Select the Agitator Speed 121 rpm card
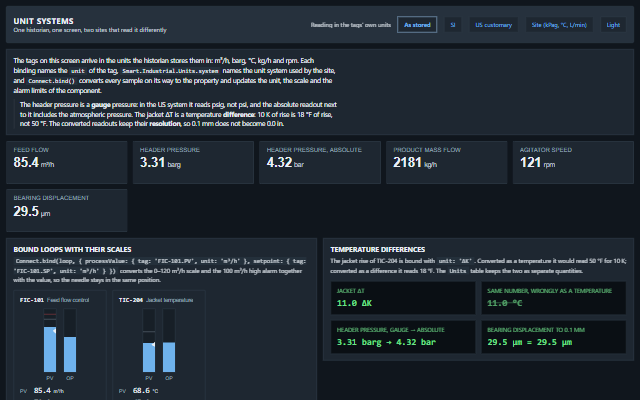Image resolution: width=640 pixels, height=400 pixels. [x=573, y=162]
